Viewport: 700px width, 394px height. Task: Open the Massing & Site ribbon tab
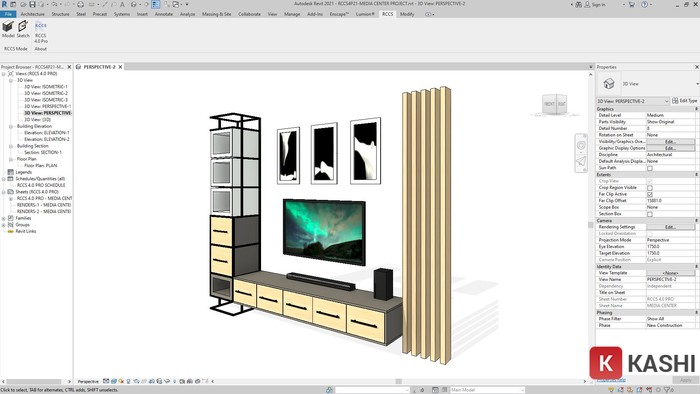click(217, 14)
